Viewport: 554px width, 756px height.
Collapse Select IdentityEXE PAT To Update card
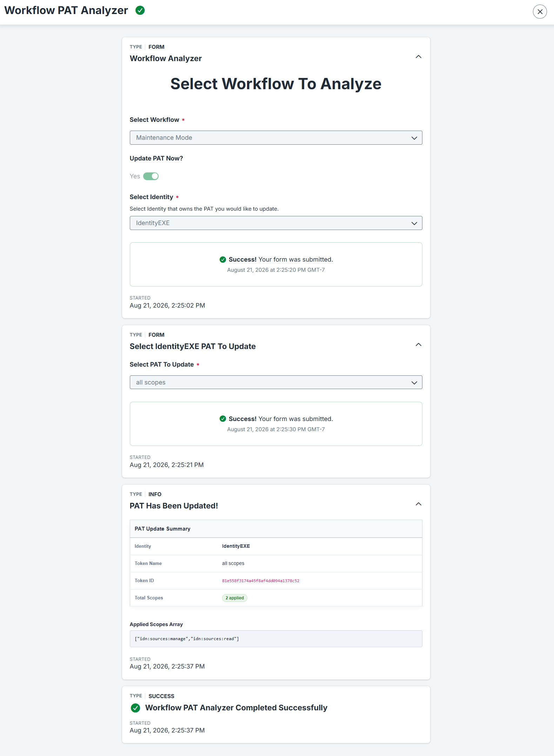tap(418, 344)
